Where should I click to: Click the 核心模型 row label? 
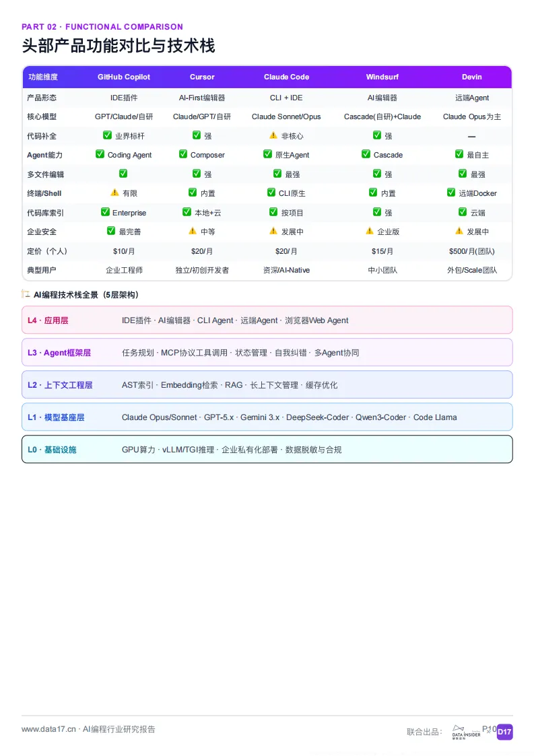[42, 116]
